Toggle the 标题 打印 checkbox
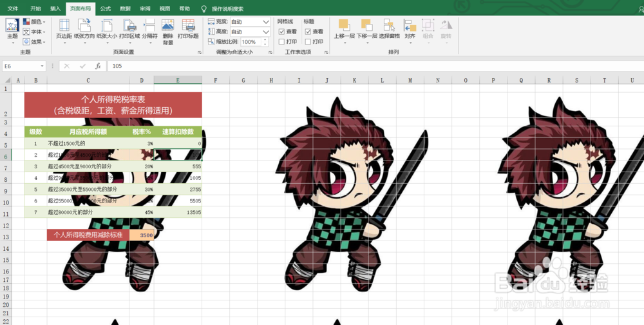 pos(308,41)
